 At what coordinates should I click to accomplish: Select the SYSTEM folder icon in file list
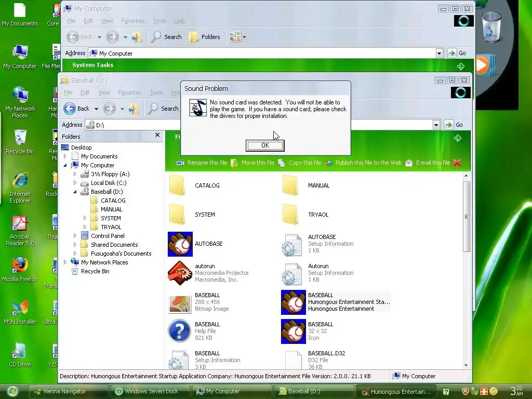click(178, 215)
